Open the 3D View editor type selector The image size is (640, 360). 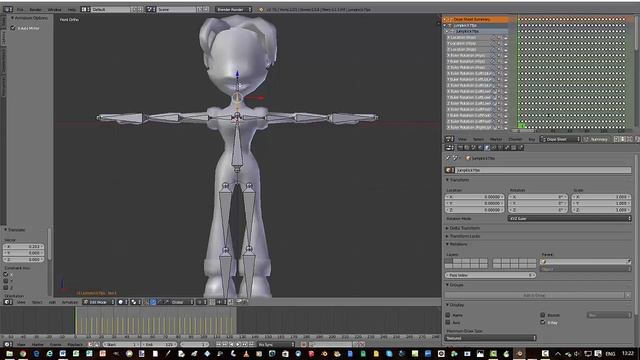[8, 302]
